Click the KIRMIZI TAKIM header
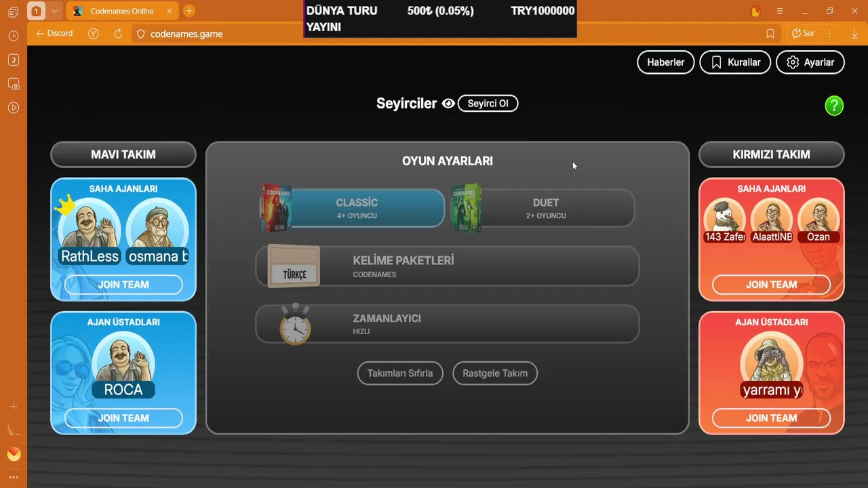 pos(772,155)
